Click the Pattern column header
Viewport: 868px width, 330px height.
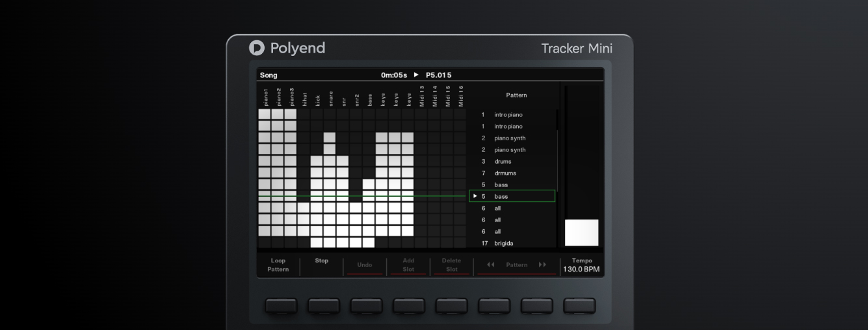point(516,95)
